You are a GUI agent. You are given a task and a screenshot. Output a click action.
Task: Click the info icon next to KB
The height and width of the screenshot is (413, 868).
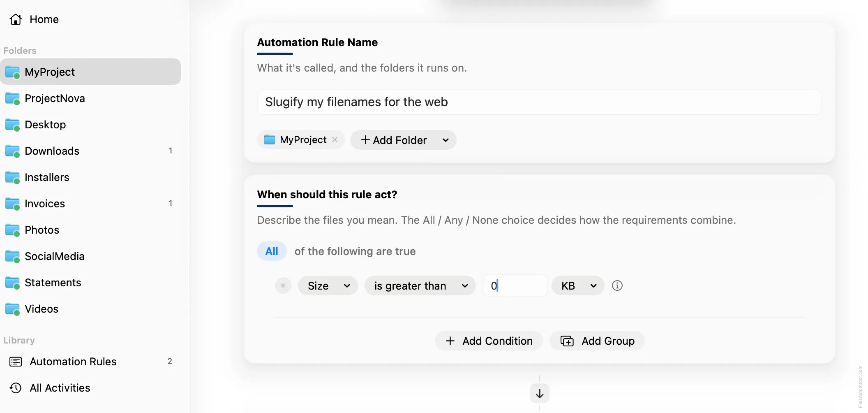(x=617, y=285)
